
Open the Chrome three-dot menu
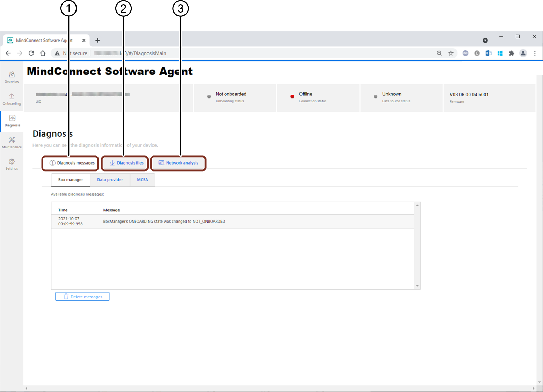tap(535, 53)
